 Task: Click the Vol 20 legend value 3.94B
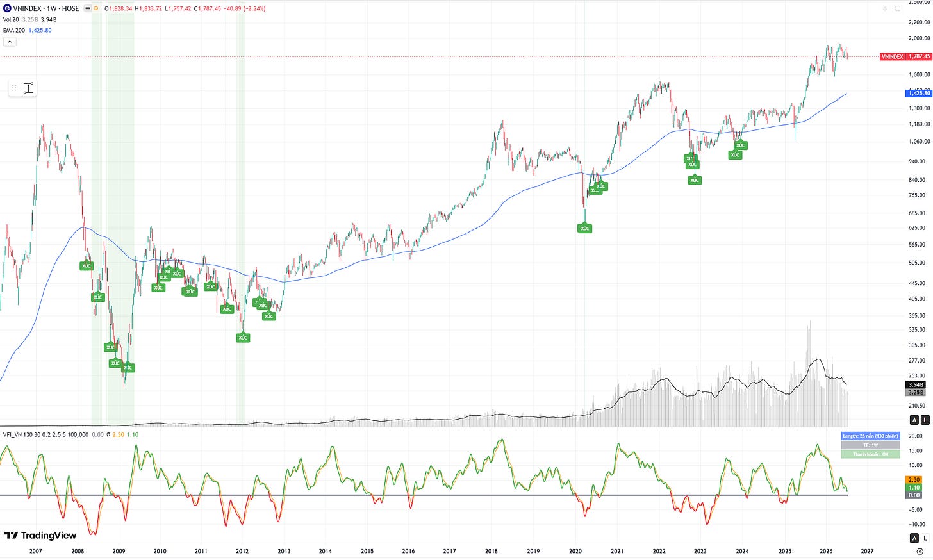point(49,19)
